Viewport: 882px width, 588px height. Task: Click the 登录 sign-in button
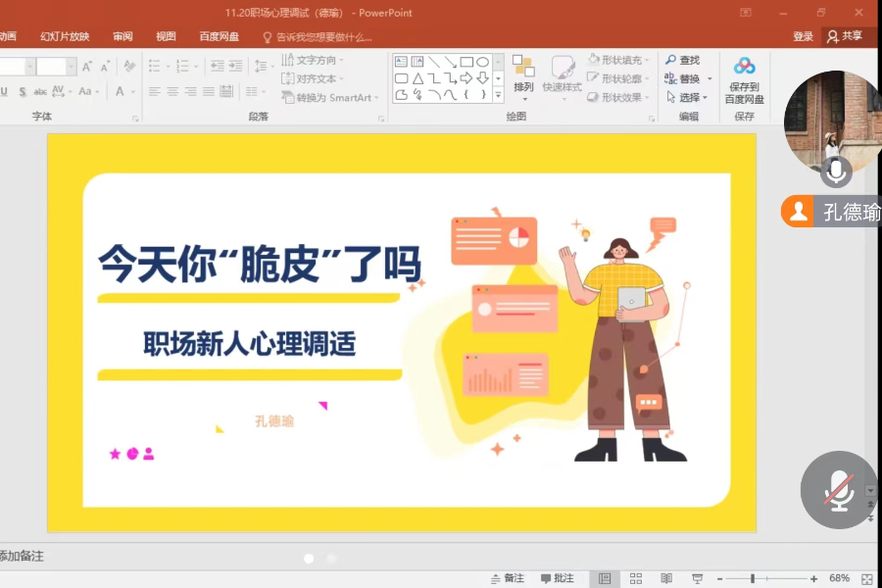tap(803, 34)
